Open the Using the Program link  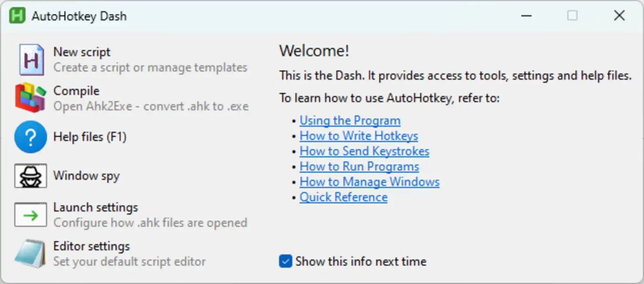(x=350, y=120)
